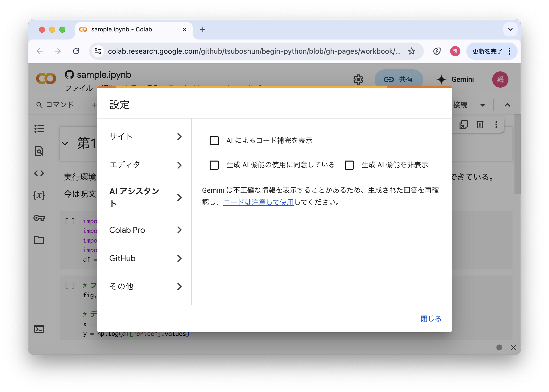The width and height of the screenshot is (549, 392).
Task: Open the find and replace sidebar icon
Action: click(x=39, y=151)
